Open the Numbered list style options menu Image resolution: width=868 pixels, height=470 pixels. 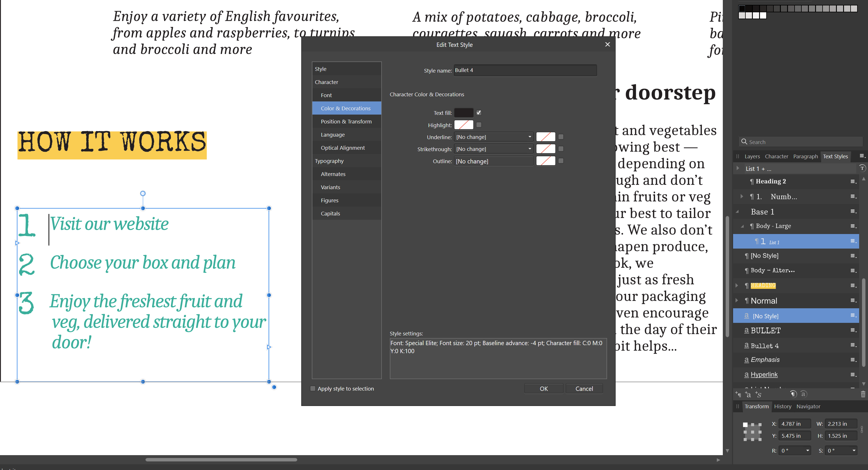coord(853,196)
